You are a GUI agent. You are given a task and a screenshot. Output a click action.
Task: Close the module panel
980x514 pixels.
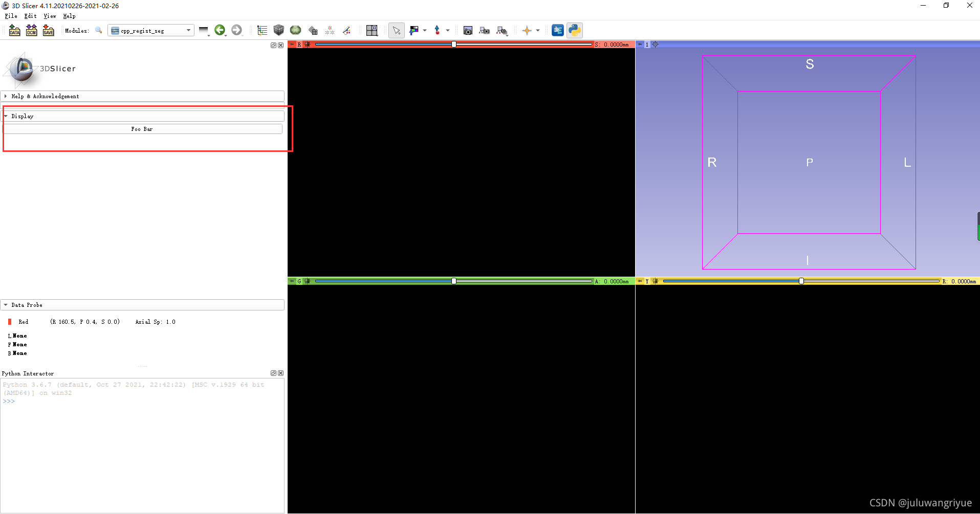280,45
